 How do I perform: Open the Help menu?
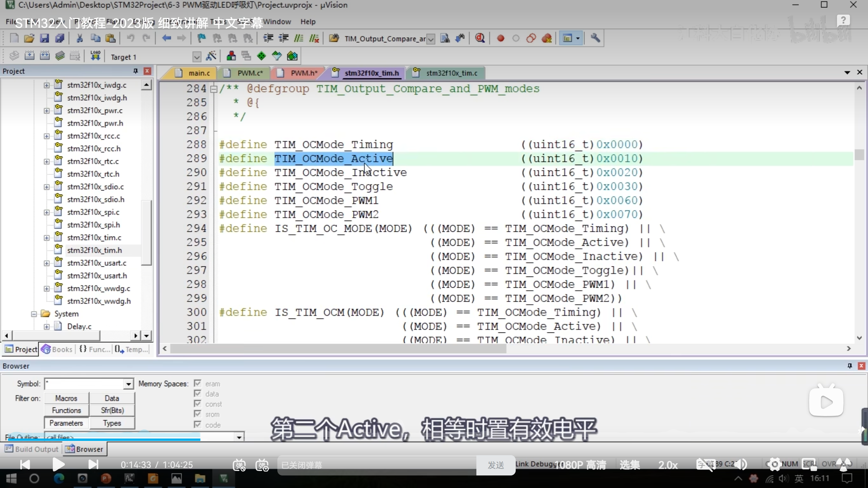(308, 22)
